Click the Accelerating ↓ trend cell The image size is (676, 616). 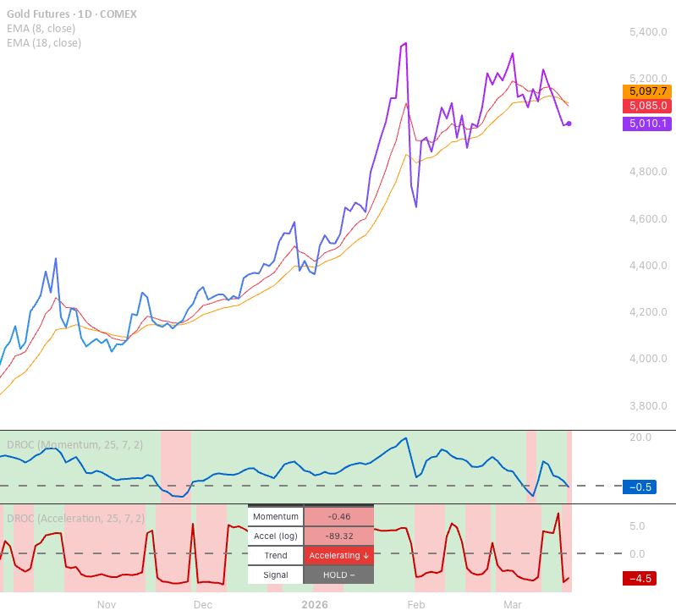[x=339, y=555]
